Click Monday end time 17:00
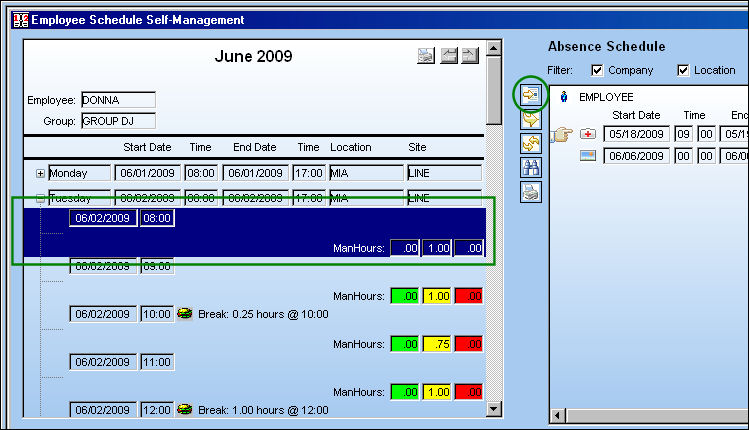 (x=309, y=173)
